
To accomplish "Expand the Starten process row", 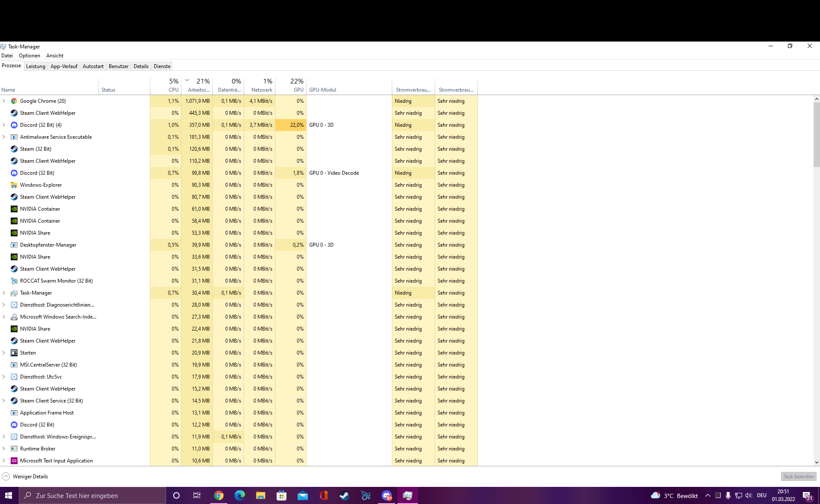I will click(4, 353).
